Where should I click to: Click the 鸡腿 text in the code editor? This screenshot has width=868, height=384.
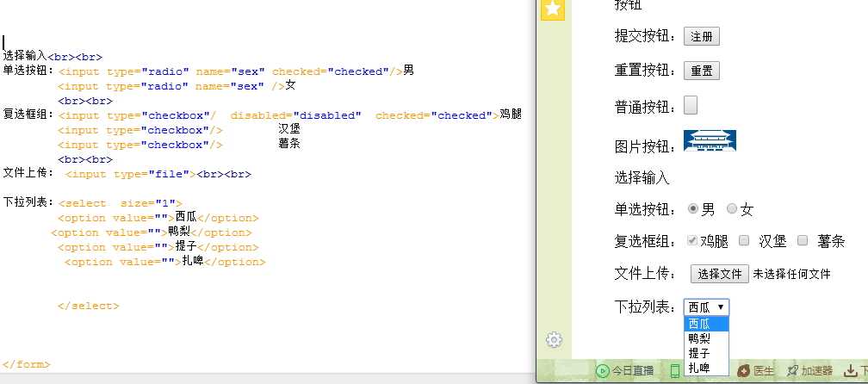511,115
